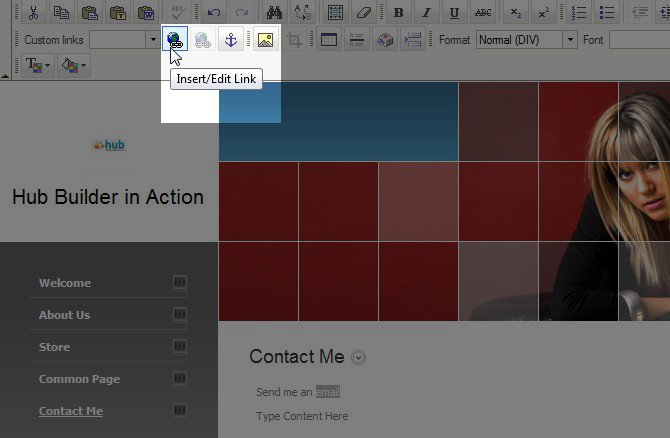
Task: Click the Cut scissors icon
Action: coord(34,13)
